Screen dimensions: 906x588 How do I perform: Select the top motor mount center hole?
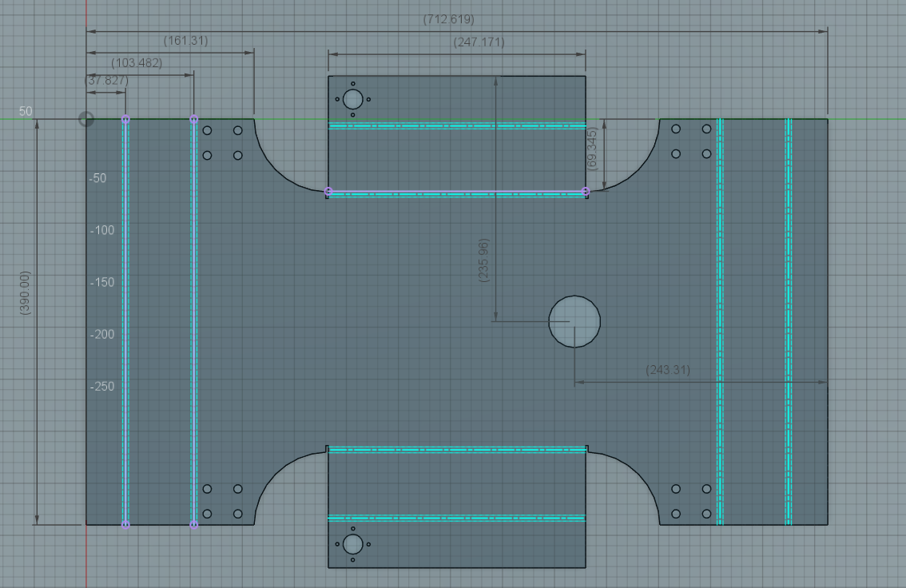coord(352,100)
